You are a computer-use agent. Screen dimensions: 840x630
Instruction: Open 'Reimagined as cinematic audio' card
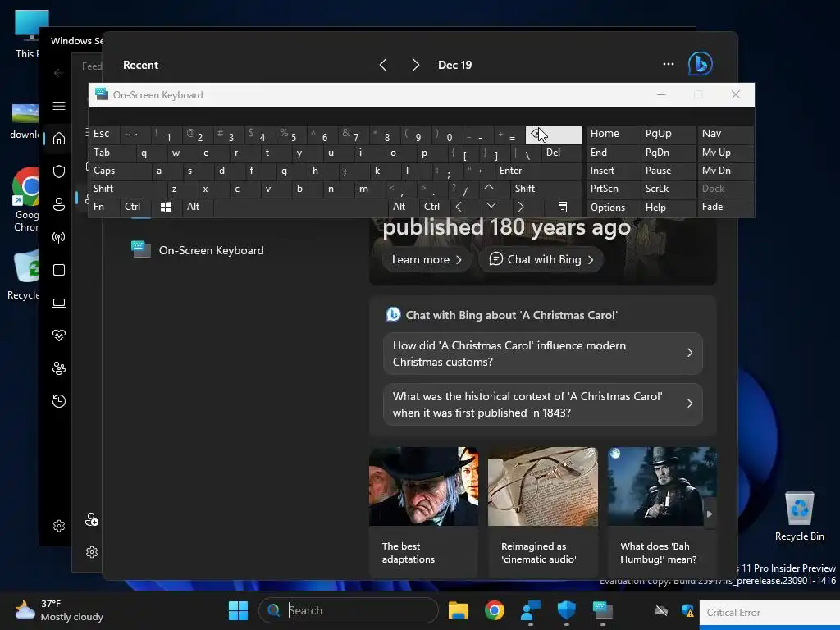point(543,512)
